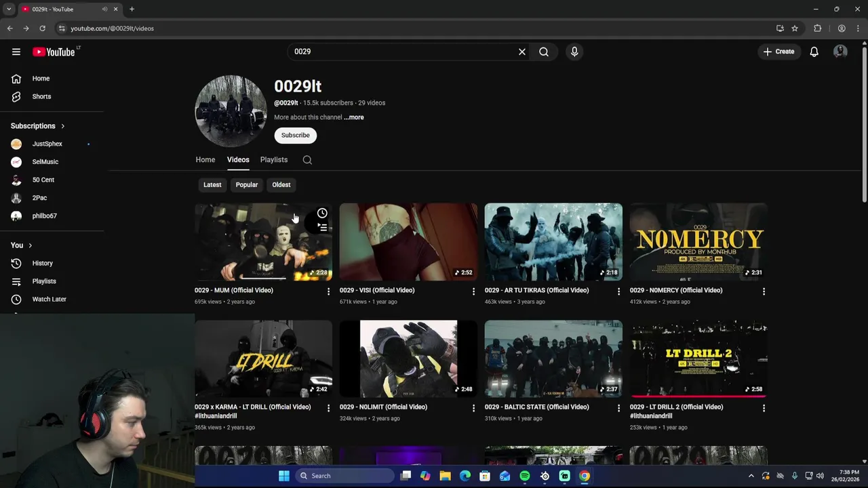Image resolution: width=868 pixels, height=488 pixels.
Task: Switch to the channel Playlists tab
Action: pos(274,160)
